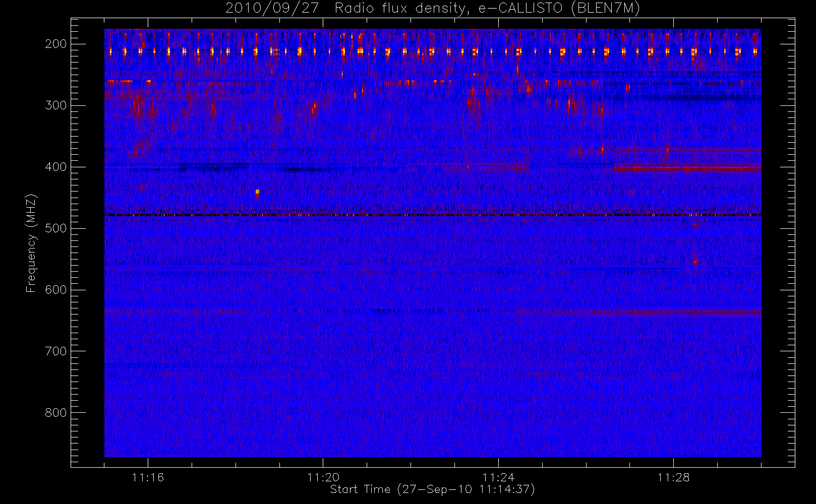Click the 400 frequency tick label
The height and width of the screenshot is (504, 816).
point(55,167)
